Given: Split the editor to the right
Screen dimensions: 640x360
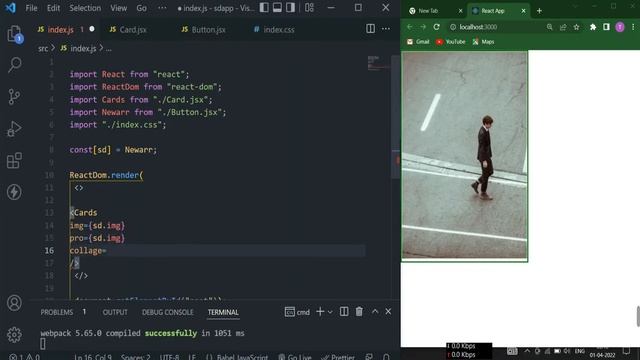Looking at the screenshot, I should pos(370,29).
